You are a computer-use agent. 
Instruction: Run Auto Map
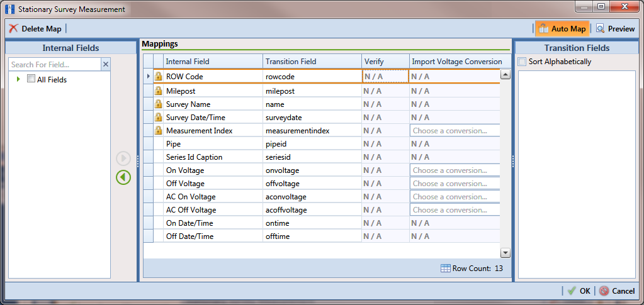562,29
